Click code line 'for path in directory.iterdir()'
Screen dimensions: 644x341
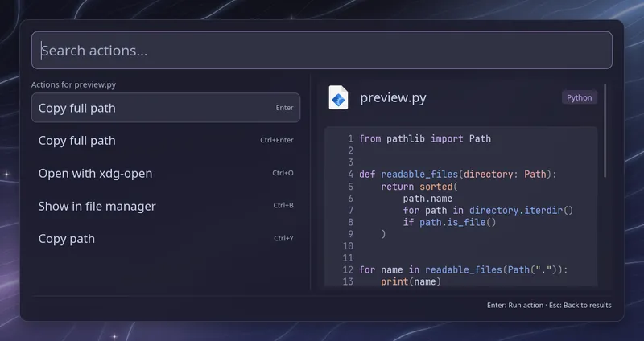pos(488,211)
